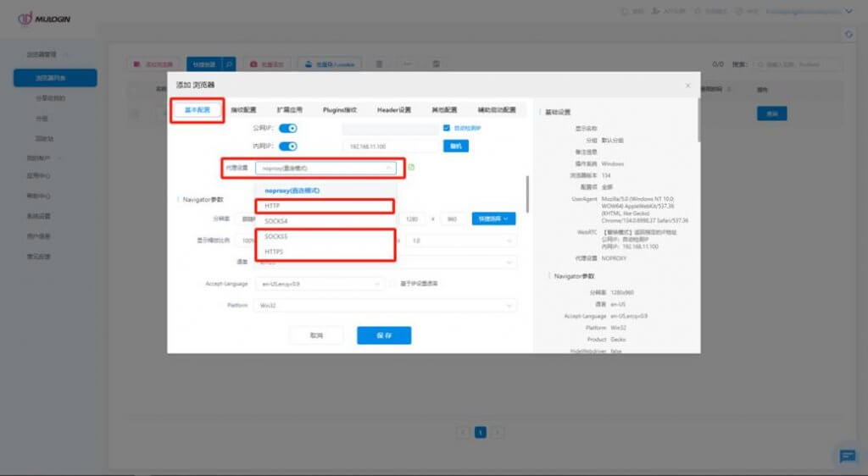Screen dimensions: 868x476
Task: Toggle the internal IP switch
Action: [288, 147]
